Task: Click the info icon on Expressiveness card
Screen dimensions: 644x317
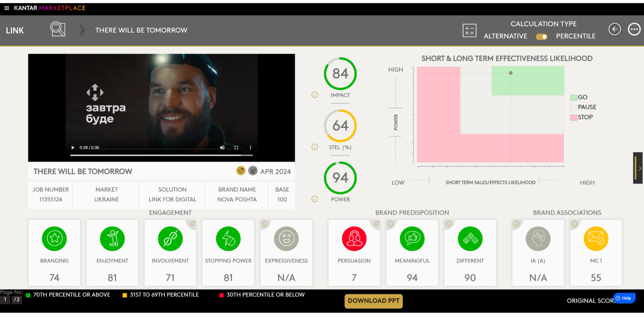Action: tap(265, 224)
